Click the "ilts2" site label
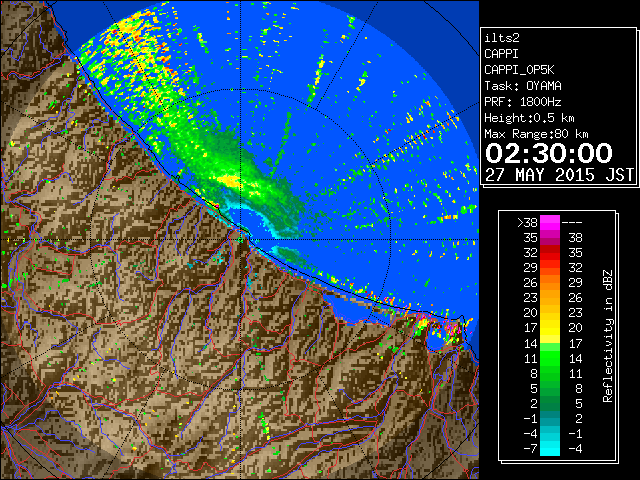Screen dimensions: 640x480 [502, 38]
